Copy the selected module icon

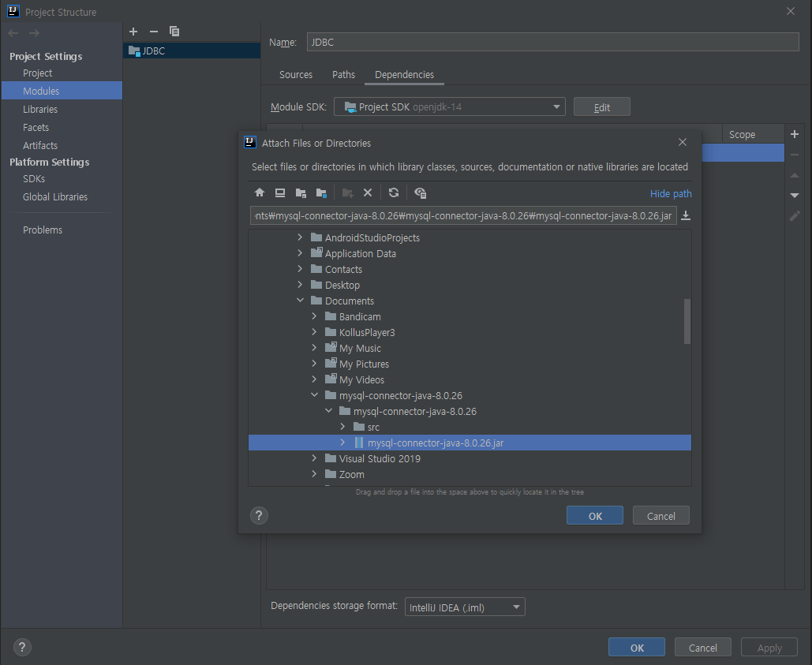tap(174, 32)
